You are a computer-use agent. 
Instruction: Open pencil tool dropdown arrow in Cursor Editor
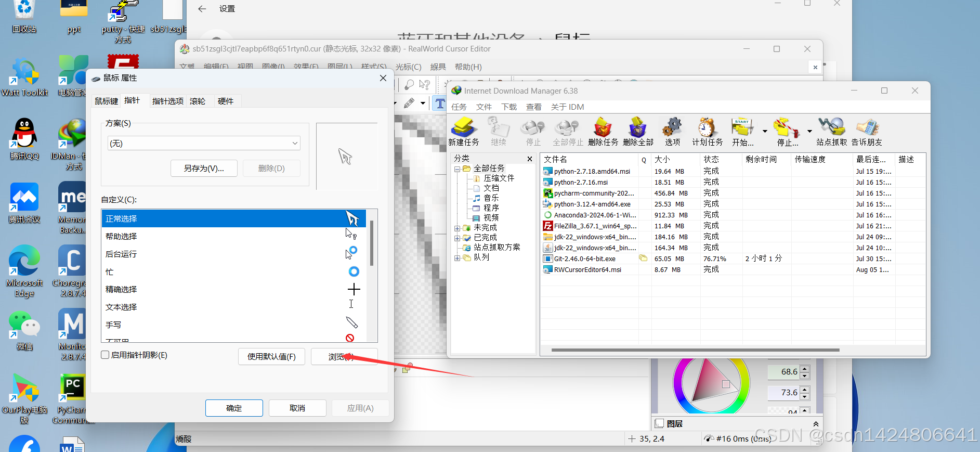423,103
